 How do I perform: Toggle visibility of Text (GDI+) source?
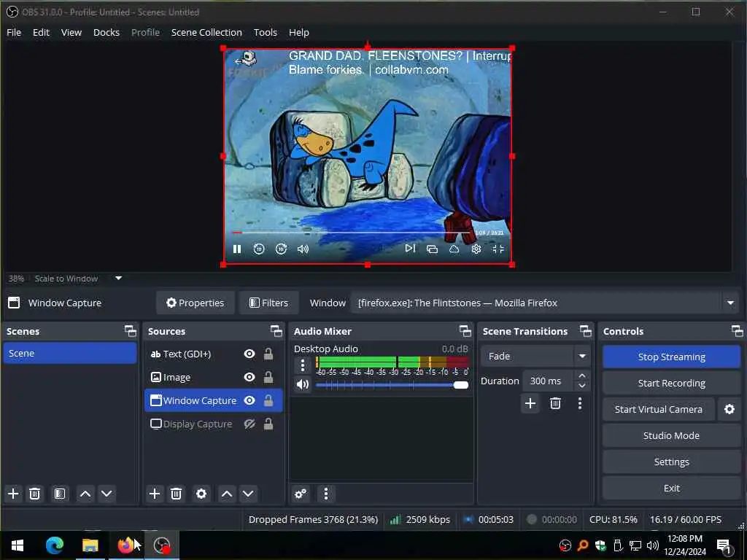(249, 354)
